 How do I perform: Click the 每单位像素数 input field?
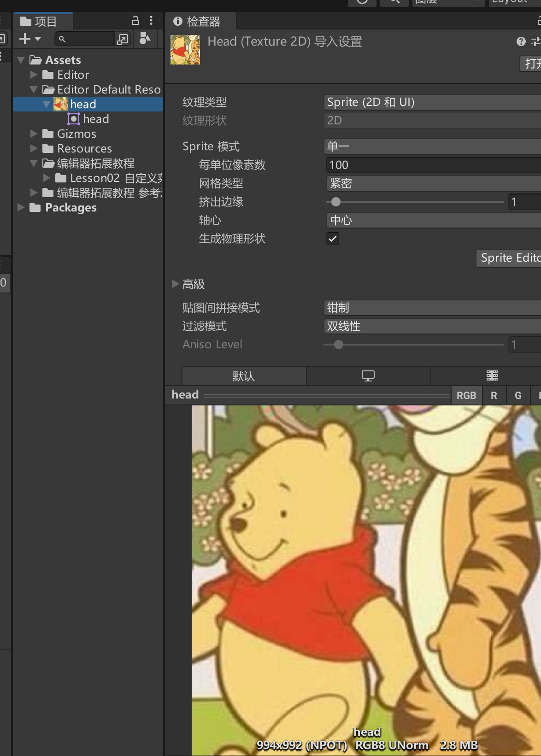coord(432,165)
